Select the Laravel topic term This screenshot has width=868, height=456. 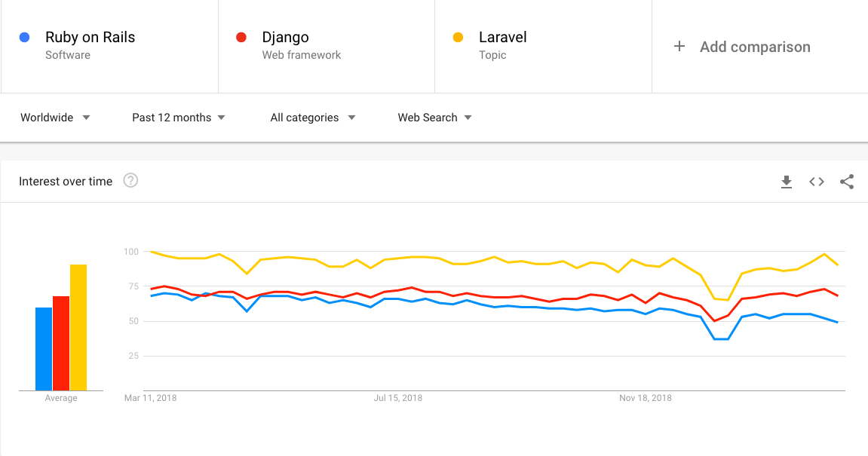[x=502, y=37]
